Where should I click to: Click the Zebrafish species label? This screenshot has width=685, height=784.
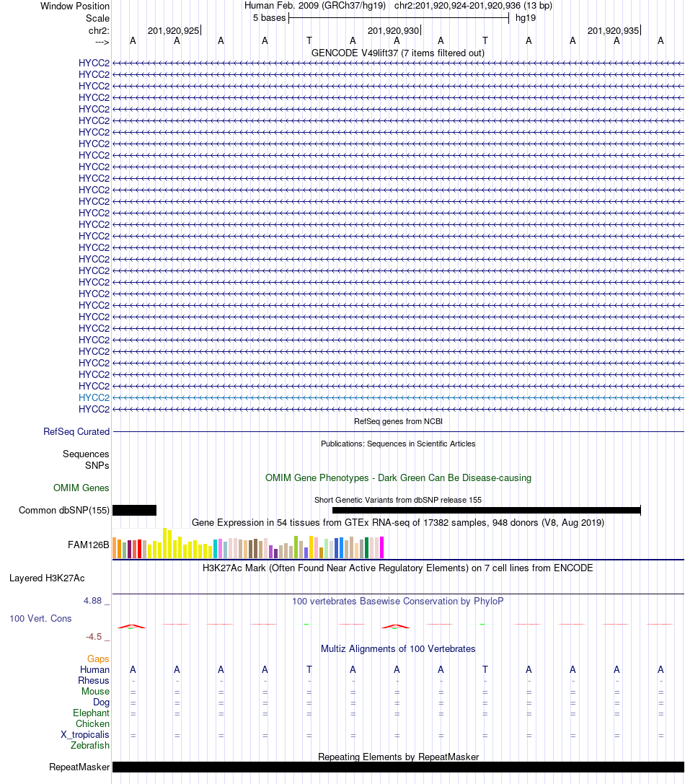coord(90,746)
